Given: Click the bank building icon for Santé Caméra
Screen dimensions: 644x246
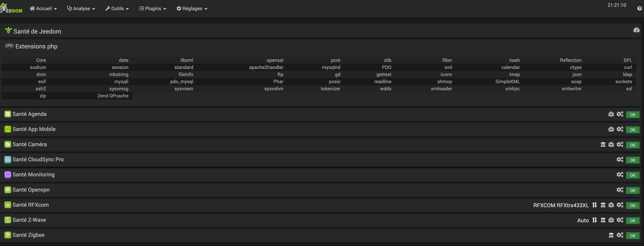Looking at the screenshot, I should point(603,145).
